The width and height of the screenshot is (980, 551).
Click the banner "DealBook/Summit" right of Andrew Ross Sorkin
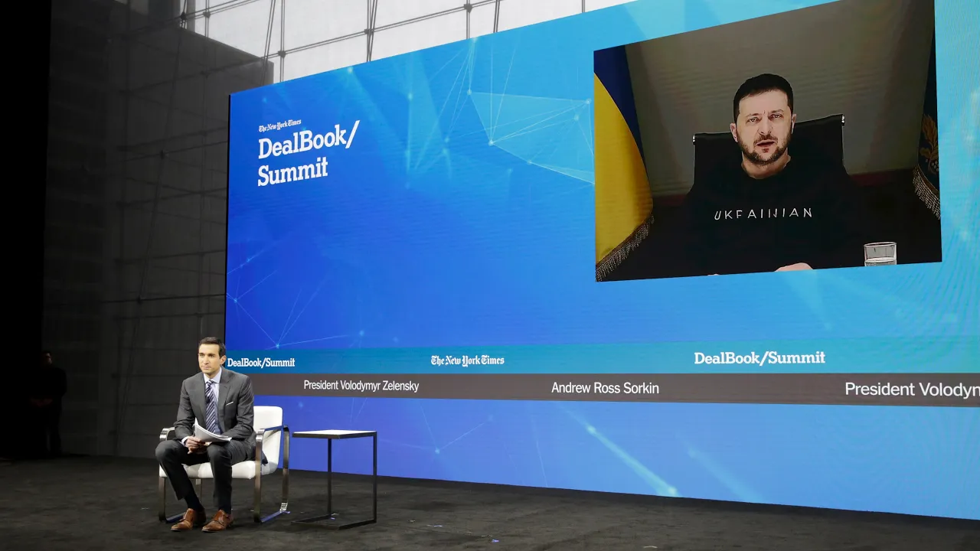(759, 357)
